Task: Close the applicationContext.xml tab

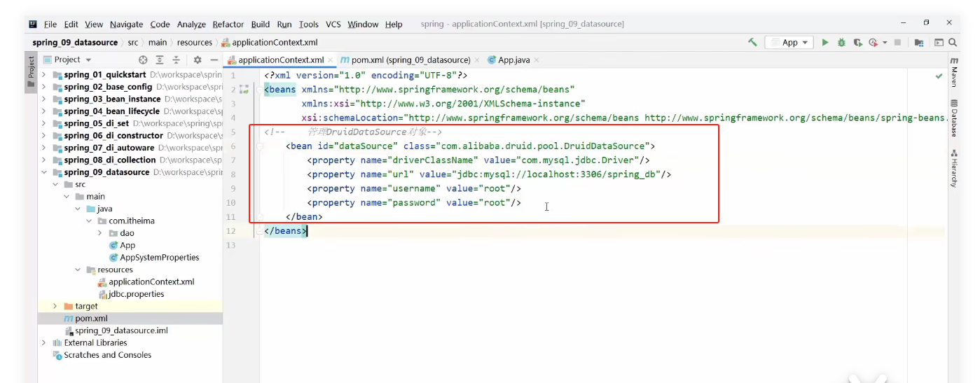Action: pyautogui.click(x=331, y=60)
